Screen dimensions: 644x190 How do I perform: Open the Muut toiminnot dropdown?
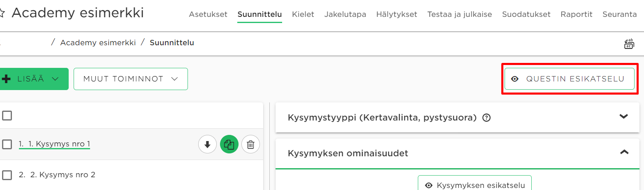pos(131,79)
